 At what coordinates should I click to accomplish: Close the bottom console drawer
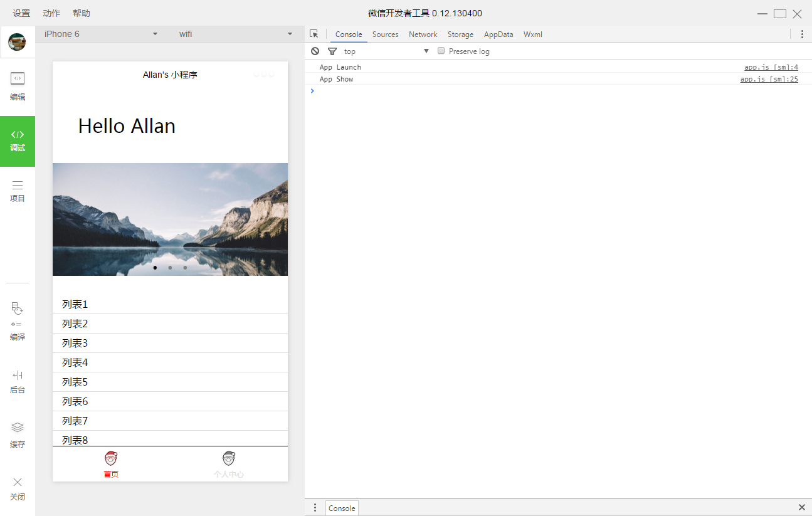pos(802,507)
